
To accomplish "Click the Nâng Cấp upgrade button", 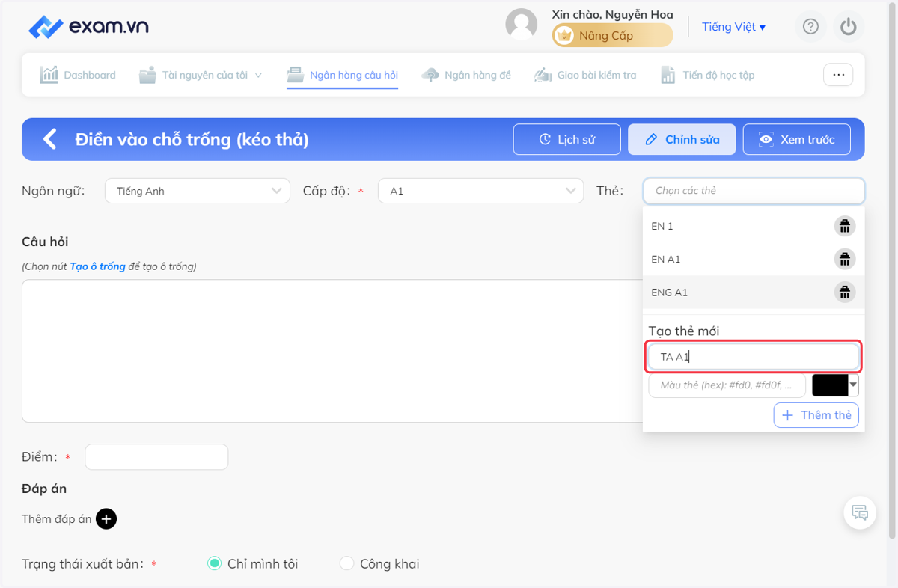I will pyautogui.click(x=612, y=35).
